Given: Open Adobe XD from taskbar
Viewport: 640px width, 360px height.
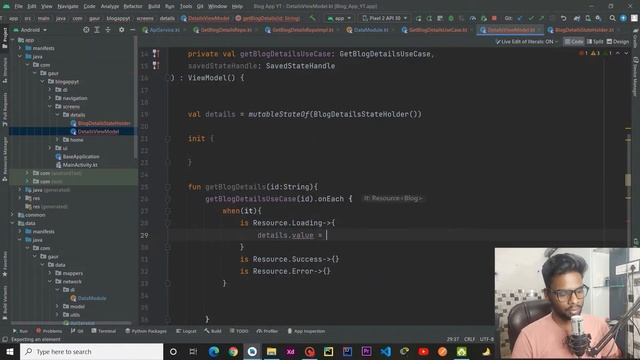Looking at the screenshot, I should 290,351.
